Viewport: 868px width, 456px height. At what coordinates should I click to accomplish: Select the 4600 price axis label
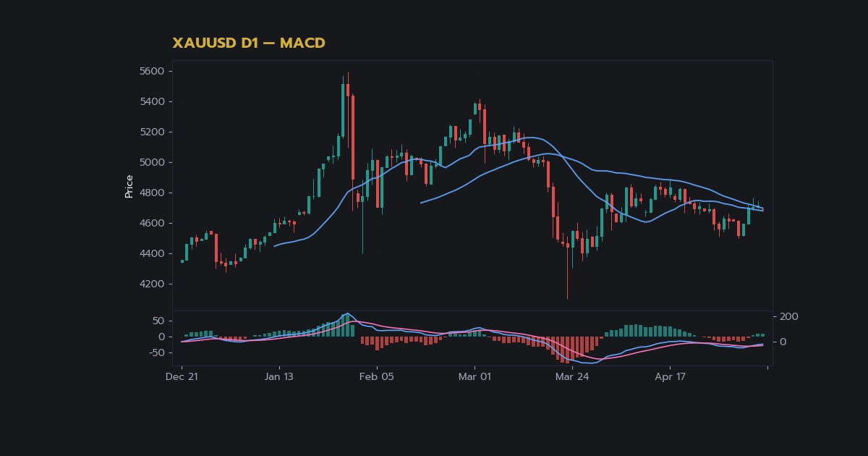click(x=151, y=223)
